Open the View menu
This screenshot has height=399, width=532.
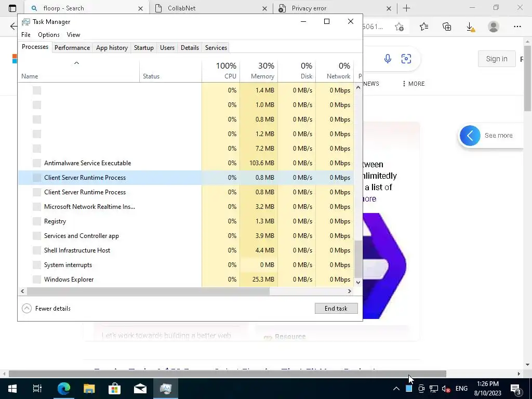click(73, 35)
